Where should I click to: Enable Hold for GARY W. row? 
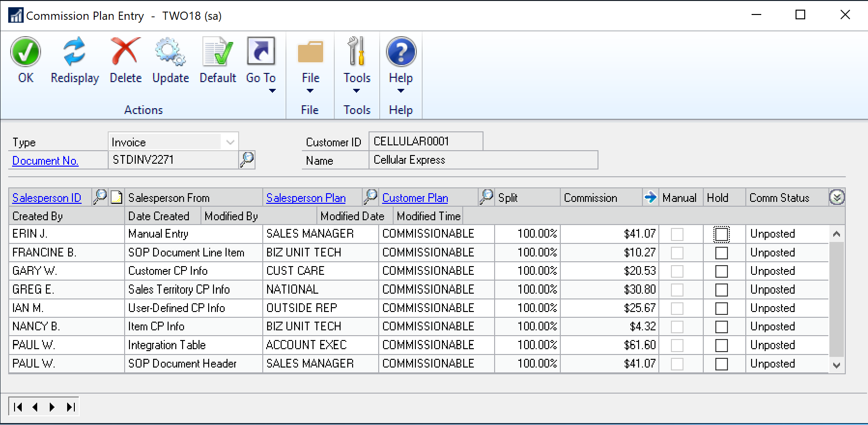721,271
